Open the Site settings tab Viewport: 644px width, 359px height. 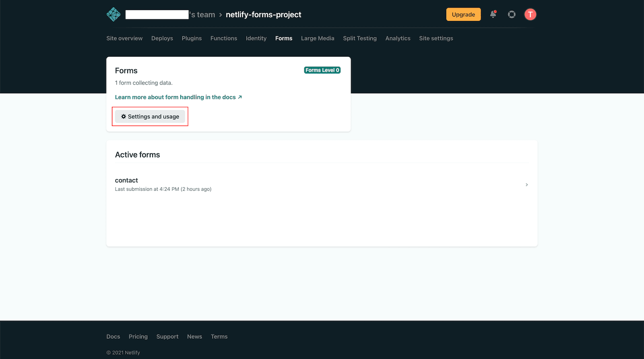436,38
